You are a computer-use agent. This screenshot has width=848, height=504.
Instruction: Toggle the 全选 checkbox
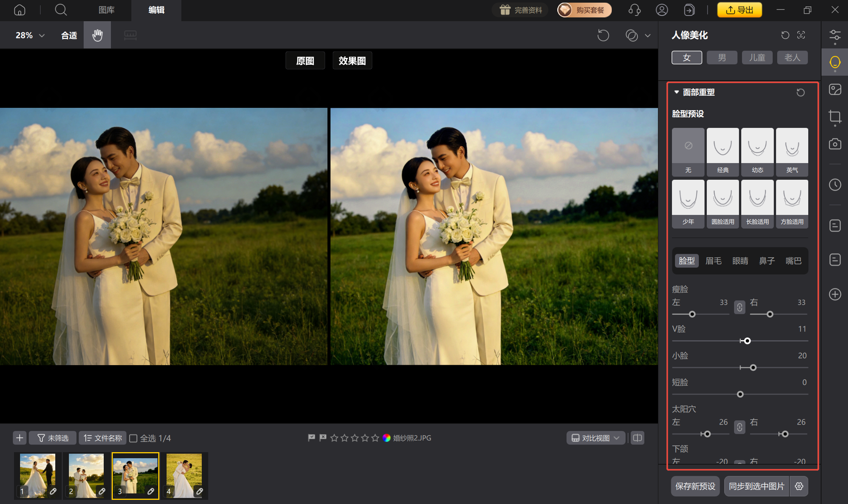click(133, 438)
